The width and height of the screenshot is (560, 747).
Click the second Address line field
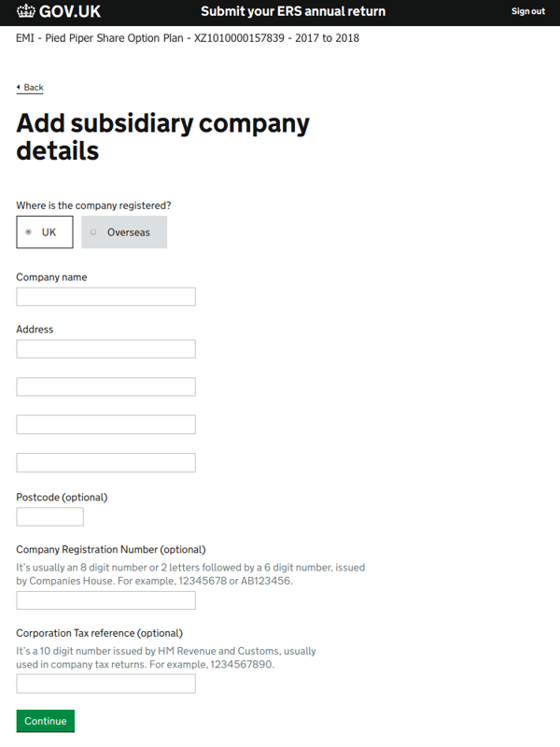pyautogui.click(x=105, y=387)
